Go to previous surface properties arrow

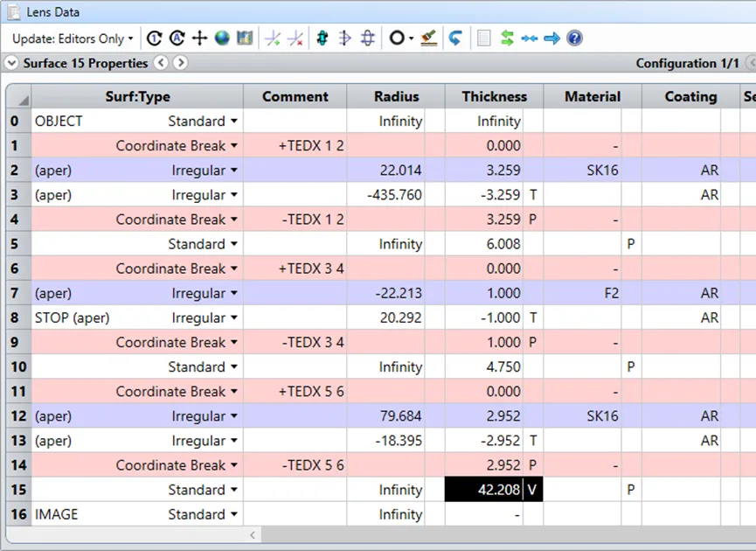[x=161, y=63]
